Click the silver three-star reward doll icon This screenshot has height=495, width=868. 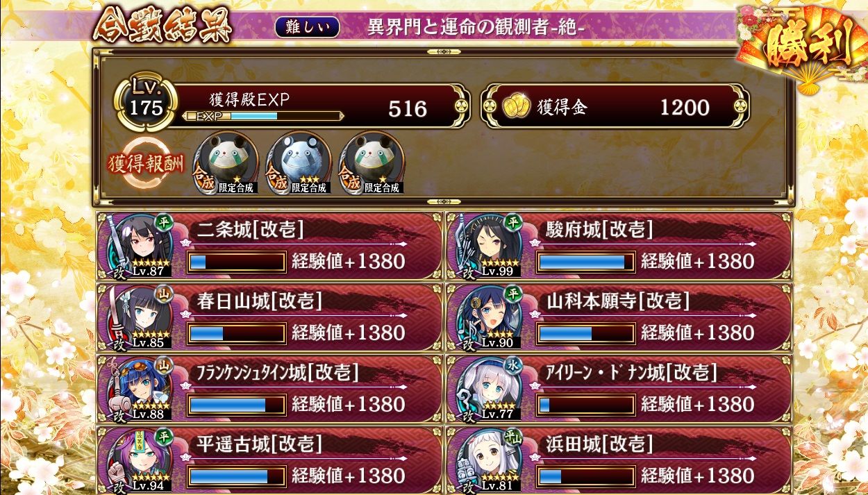[299, 162]
